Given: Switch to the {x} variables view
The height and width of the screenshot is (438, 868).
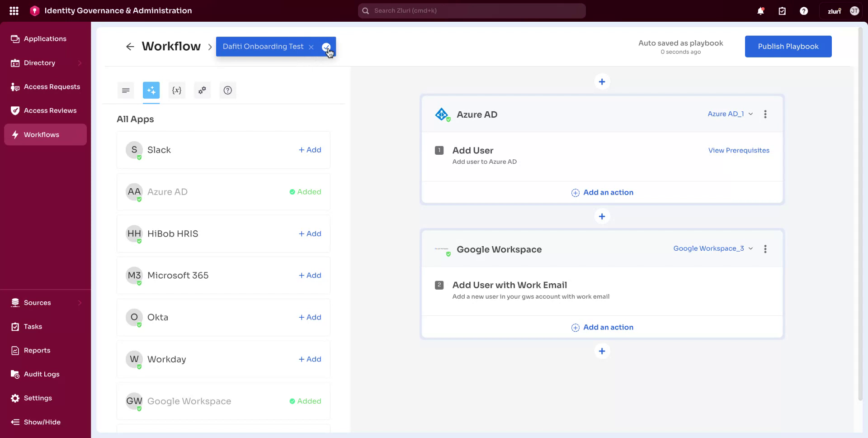Looking at the screenshot, I should point(177,90).
